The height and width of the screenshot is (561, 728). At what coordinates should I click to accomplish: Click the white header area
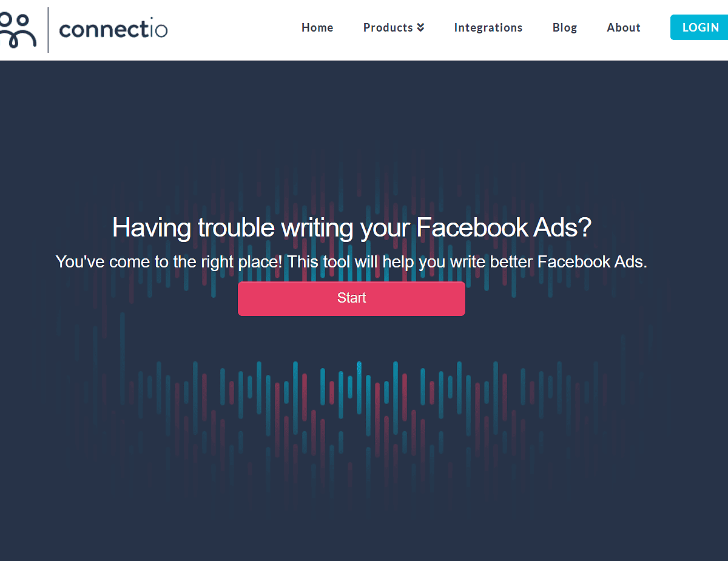point(212,30)
